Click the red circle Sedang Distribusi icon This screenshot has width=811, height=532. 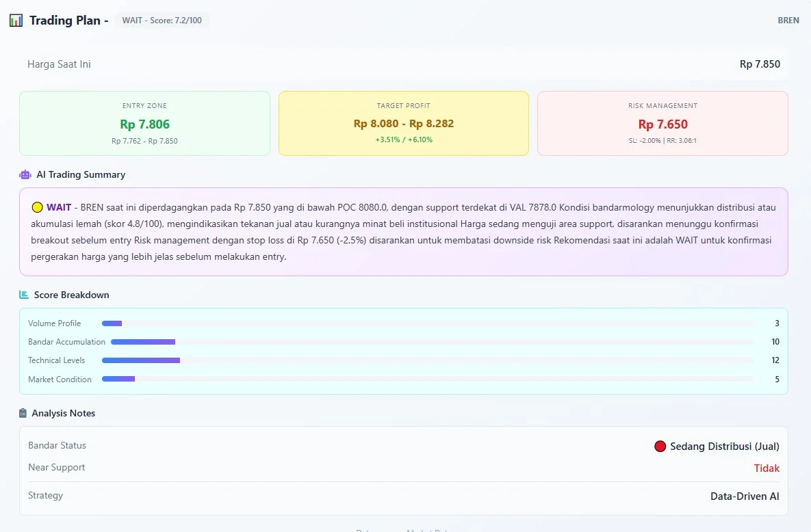(x=660, y=447)
